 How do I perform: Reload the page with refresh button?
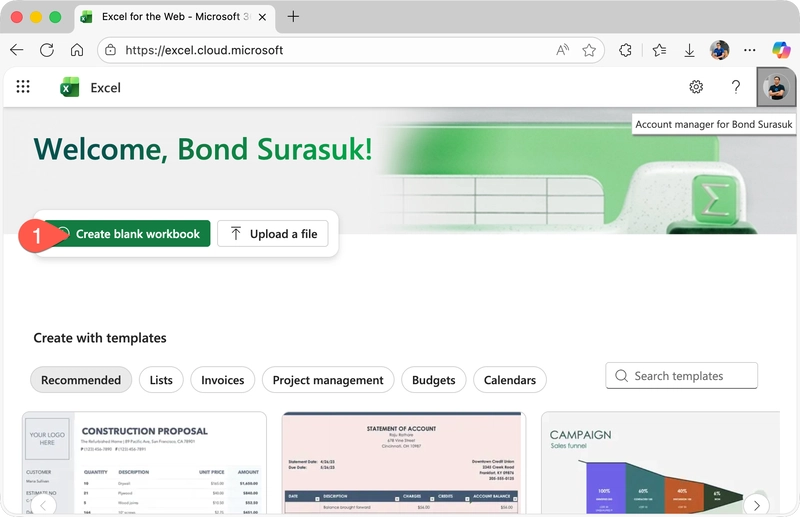pos(47,50)
